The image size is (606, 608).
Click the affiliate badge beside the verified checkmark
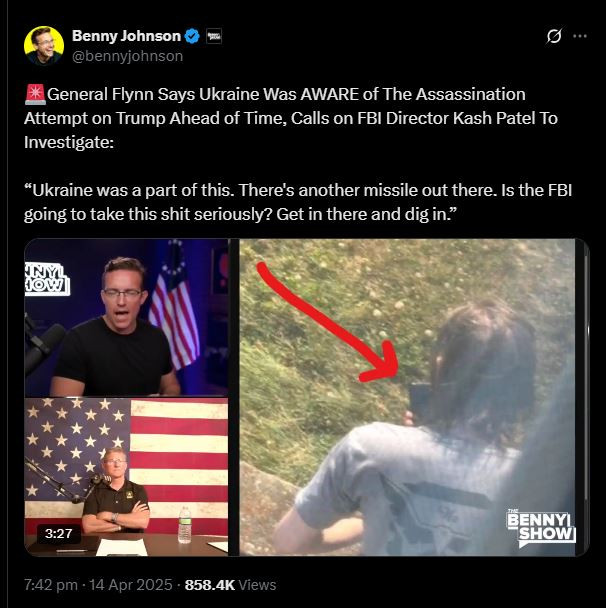click(x=213, y=37)
